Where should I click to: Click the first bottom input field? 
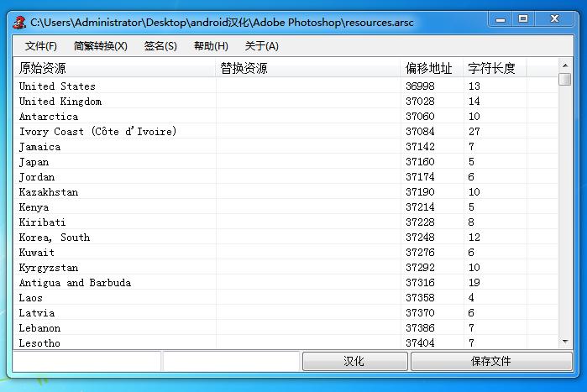(86, 361)
